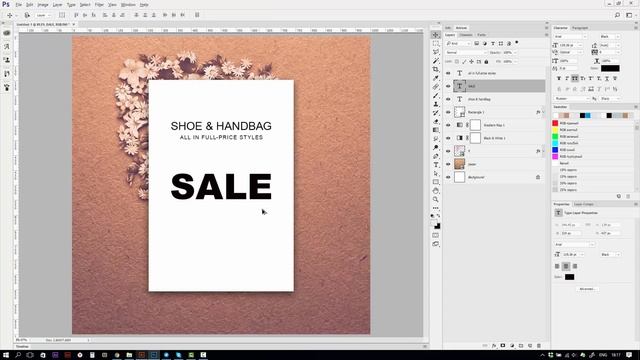Open the Image menu
This screenshot has height=360, width=640.
pos(43,5)
